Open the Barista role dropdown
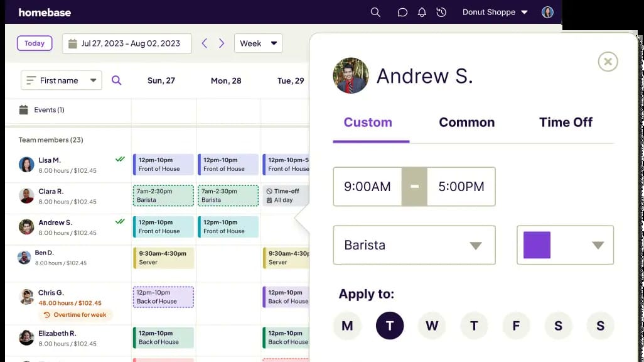The width and height of the screenshot is (644, 362). [414, 245]
